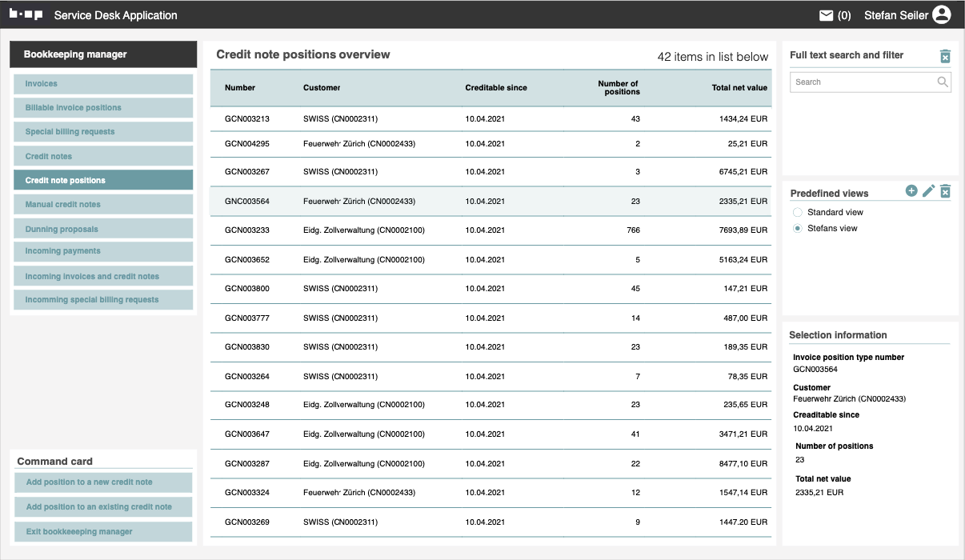Open the mail inbox envelope icon
The image size is (965, 560).
[x=826, y=15]
